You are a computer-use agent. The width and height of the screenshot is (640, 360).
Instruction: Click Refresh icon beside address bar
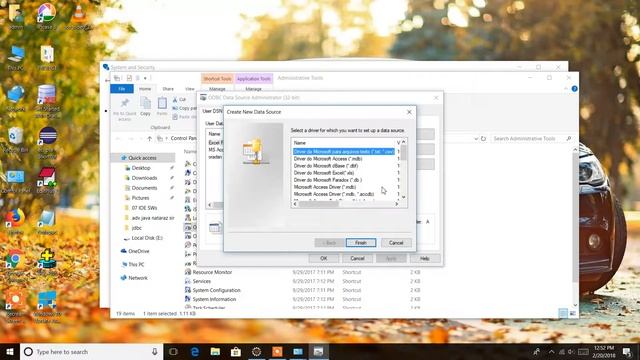click(x=483, y=139)
